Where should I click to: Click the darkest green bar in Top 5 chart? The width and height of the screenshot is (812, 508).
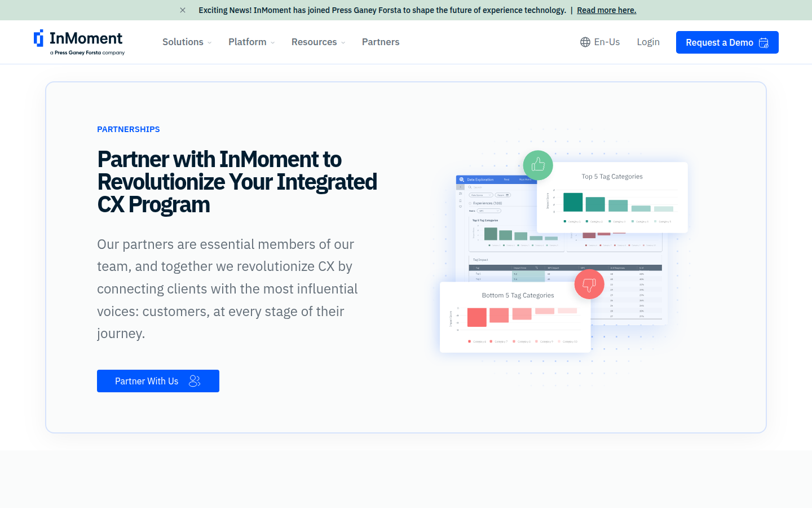[573, 202]
